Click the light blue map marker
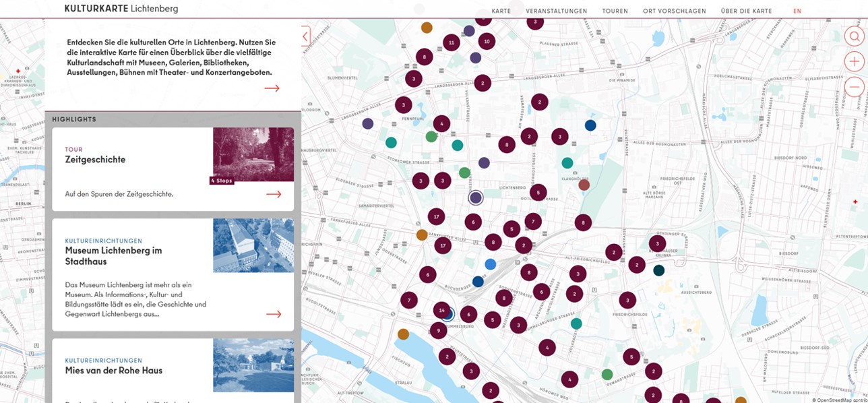The width and height of the screenshot is (868, 403). (x=491, y=264)
